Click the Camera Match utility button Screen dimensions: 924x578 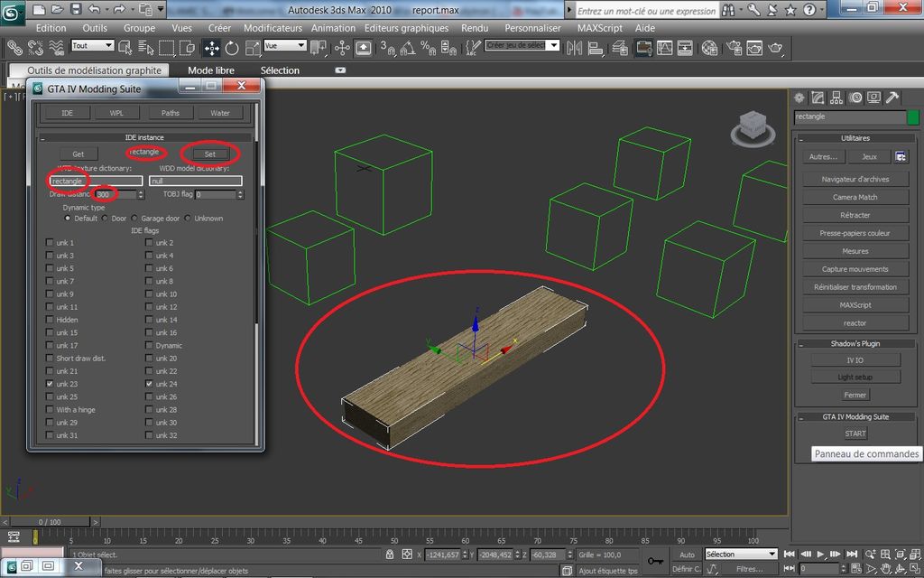855,197
